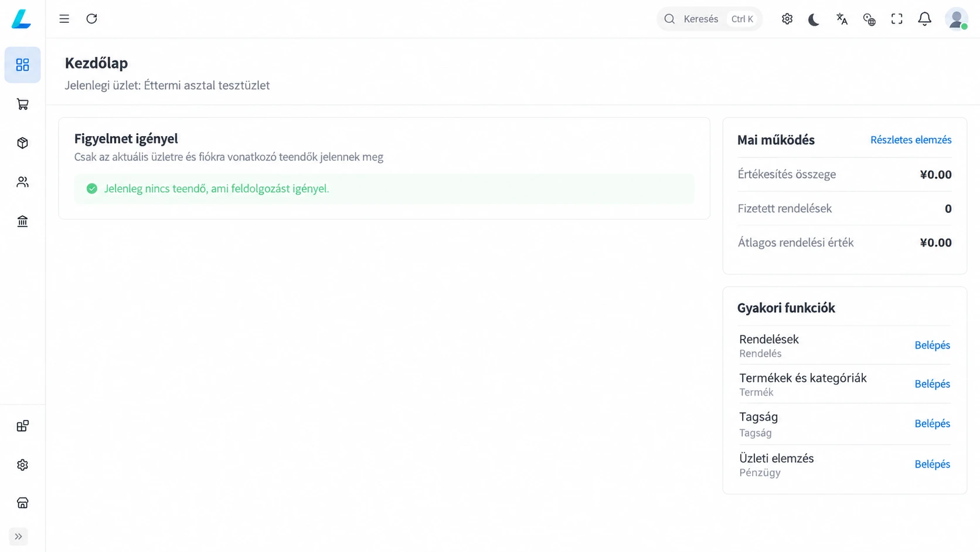Click the Keresés search box
The width and height of the screenshot is (980, 552).
(709, 19)
